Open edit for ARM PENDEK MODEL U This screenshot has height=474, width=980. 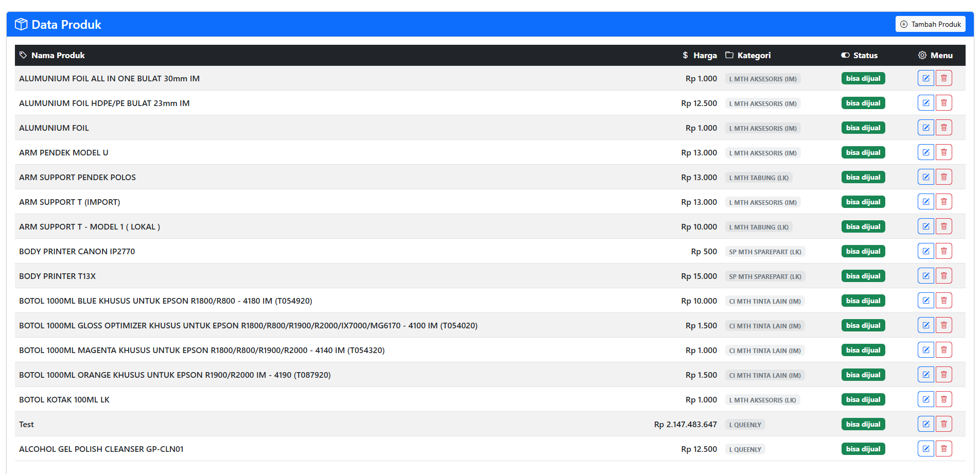click(x=925, y=152)
